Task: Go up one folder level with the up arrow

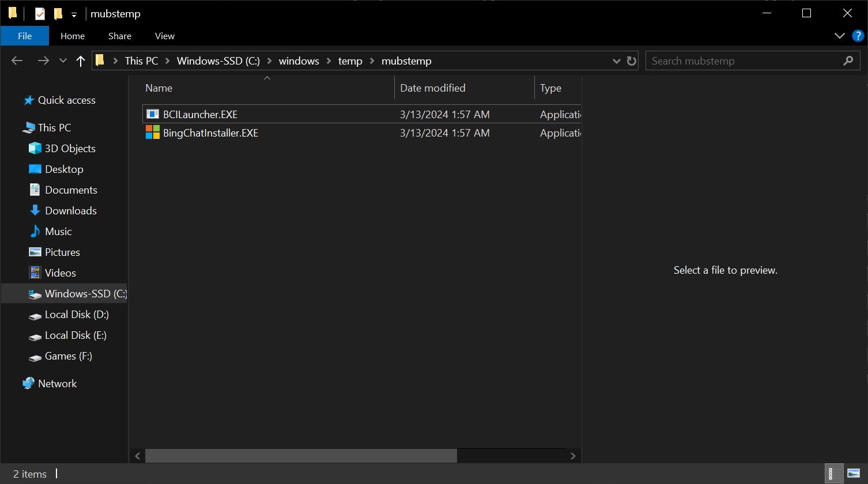Action: pos(80,60)
